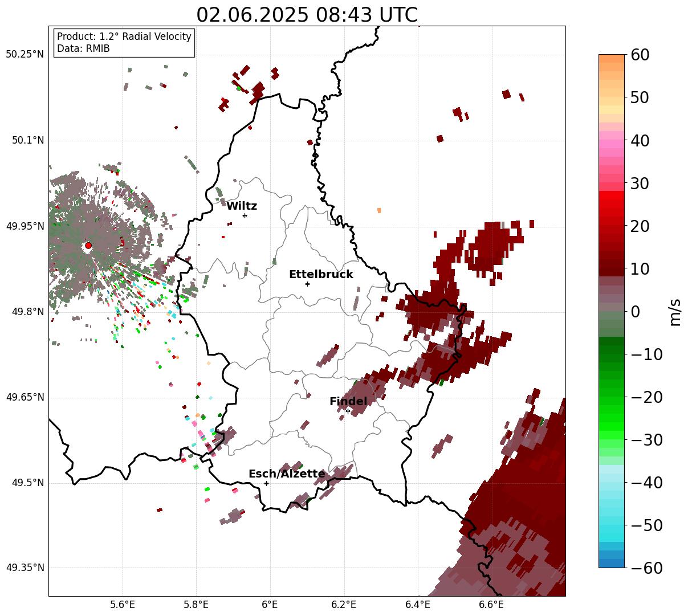Click the −60 colorbar tick label

coord(646,568)
